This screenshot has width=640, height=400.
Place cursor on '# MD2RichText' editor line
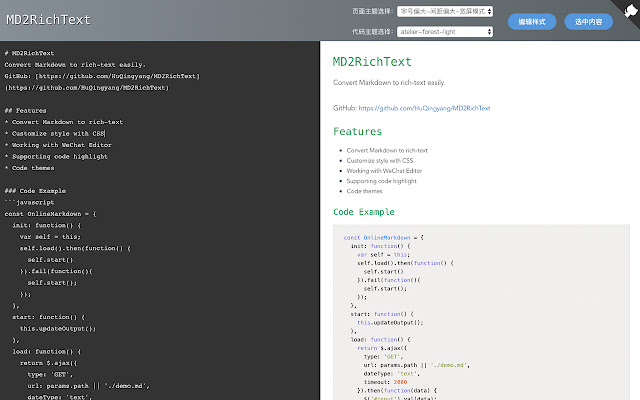point(30,52)
